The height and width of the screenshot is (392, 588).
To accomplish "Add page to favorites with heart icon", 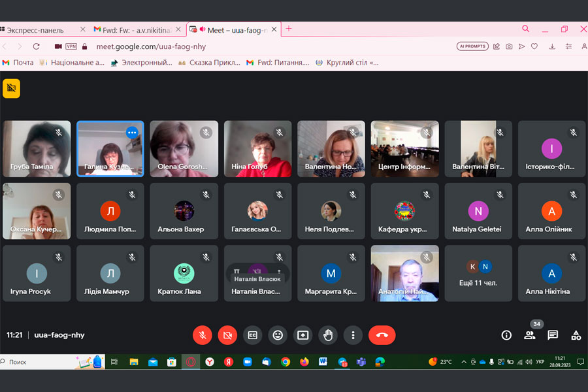I will point(534,46).
